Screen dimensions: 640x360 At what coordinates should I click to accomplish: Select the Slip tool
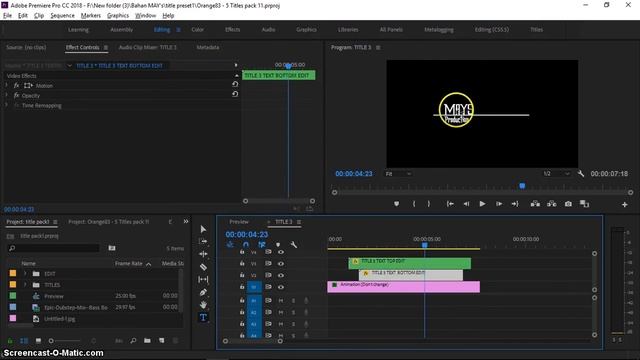[203, 280]
